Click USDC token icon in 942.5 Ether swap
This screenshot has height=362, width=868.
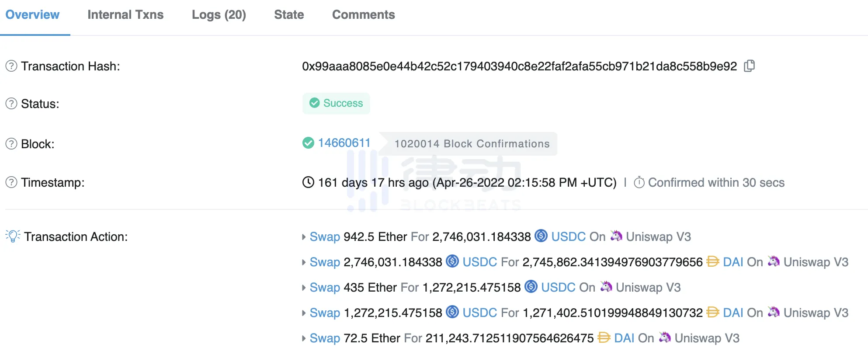541,236
